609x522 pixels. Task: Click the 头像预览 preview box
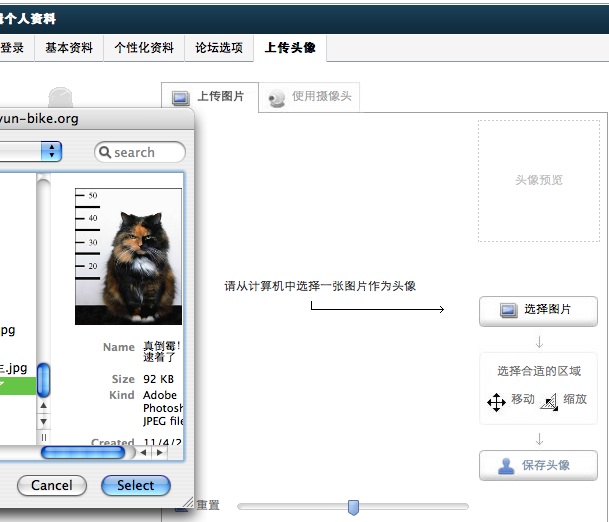pyautogui.click(x=539, y=181)
